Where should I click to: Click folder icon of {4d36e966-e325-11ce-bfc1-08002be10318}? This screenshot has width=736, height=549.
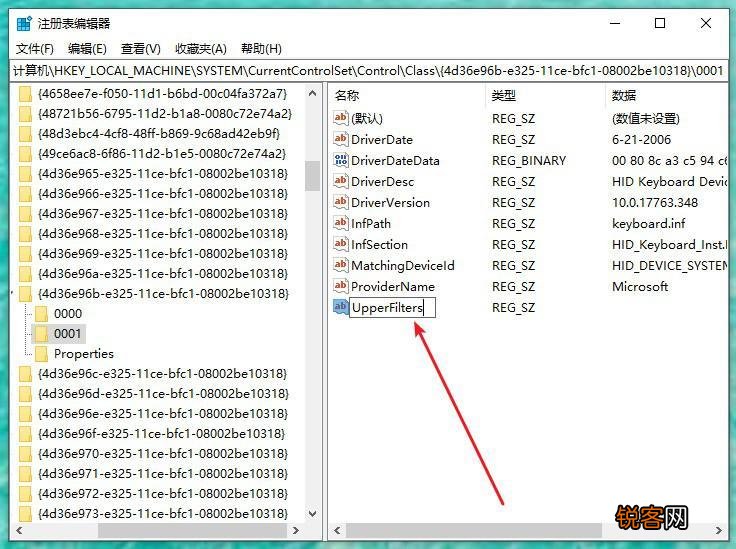click(26, 194)
